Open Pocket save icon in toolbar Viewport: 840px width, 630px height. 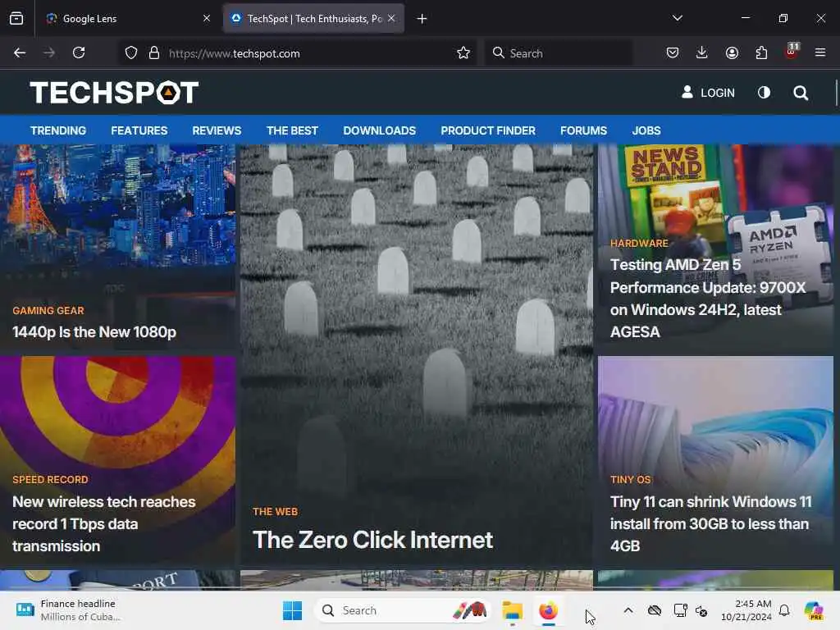[673, 52]
